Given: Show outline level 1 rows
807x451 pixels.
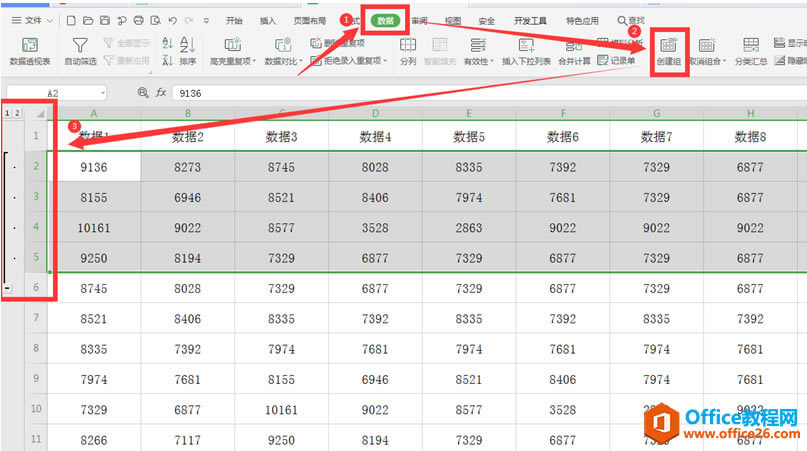Looking at the screenshot, I should [7, 113].
